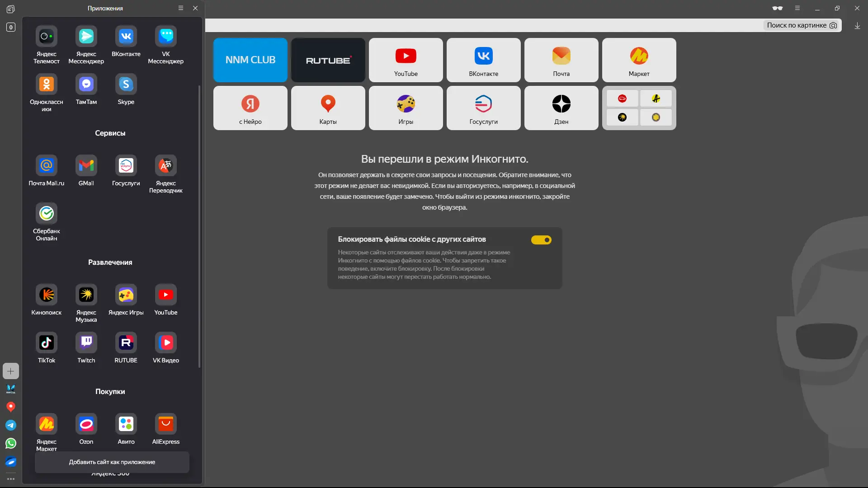
Task: Open WhatsApp from left sidebar
Action: pyautogui.click(x=11, y=443)
